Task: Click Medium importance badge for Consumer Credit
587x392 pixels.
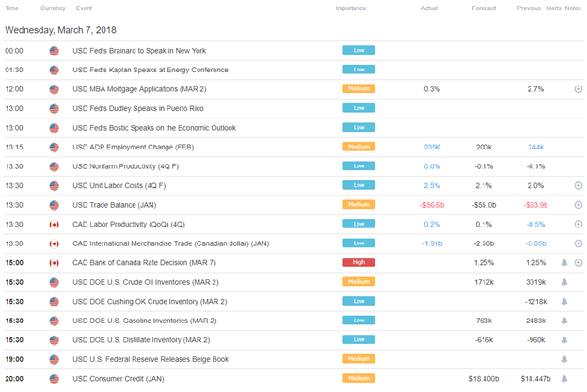Action: (x=359, y=379)
